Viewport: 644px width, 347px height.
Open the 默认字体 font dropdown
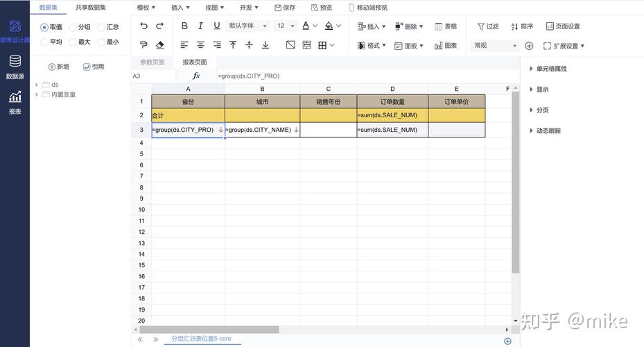coord(249,26)
